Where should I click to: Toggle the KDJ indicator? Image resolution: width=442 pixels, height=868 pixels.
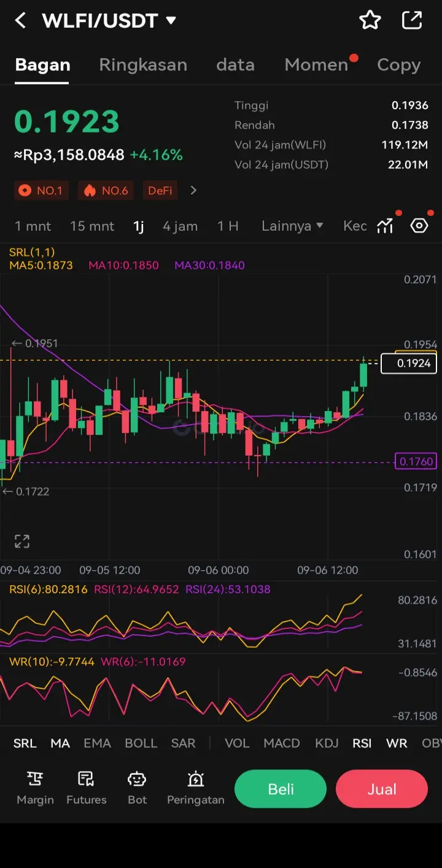[x=327, y=743]
